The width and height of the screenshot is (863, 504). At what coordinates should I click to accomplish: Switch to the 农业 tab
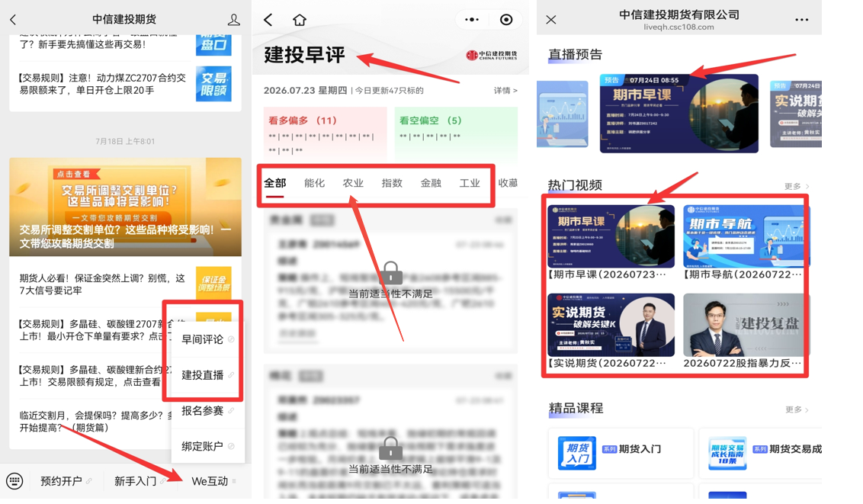click(x=353, y=183)
